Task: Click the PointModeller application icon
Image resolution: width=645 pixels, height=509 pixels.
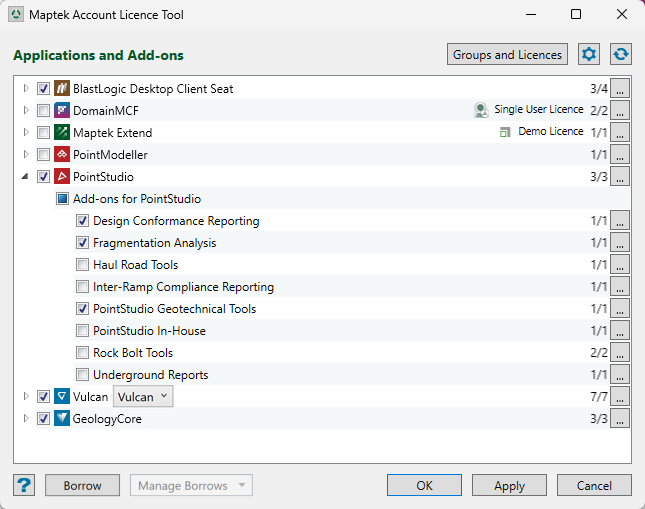Action: point(61,155)
